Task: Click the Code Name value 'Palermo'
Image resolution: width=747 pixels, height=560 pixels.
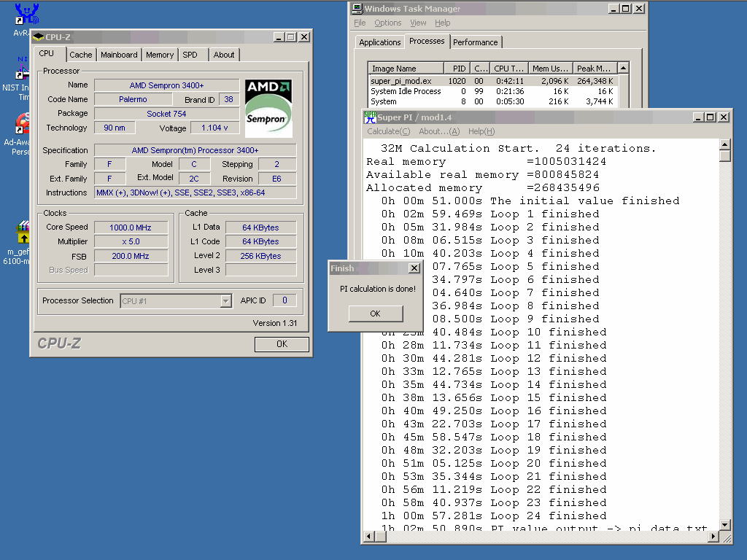Action: tap(133, 99)
